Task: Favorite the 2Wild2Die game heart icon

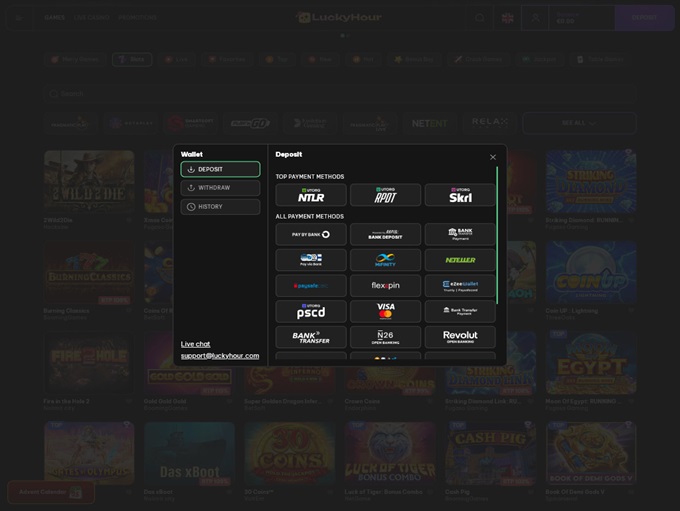Action: 129,220
